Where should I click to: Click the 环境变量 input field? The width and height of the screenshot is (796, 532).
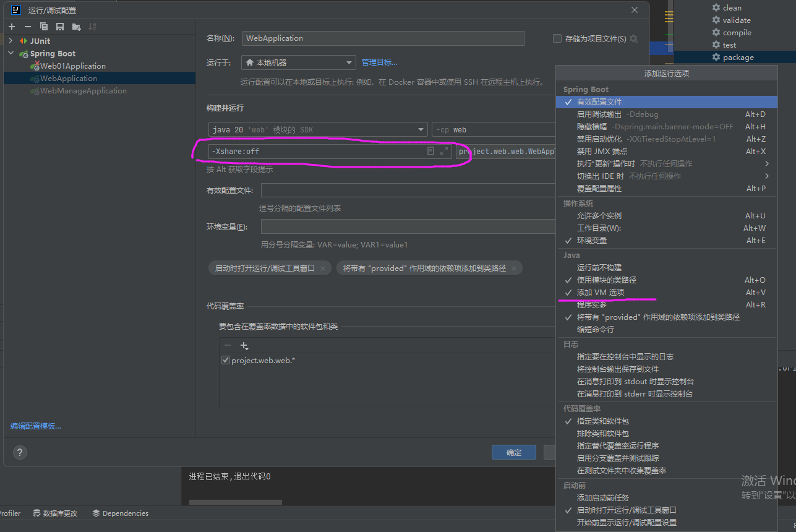[408, 226]
